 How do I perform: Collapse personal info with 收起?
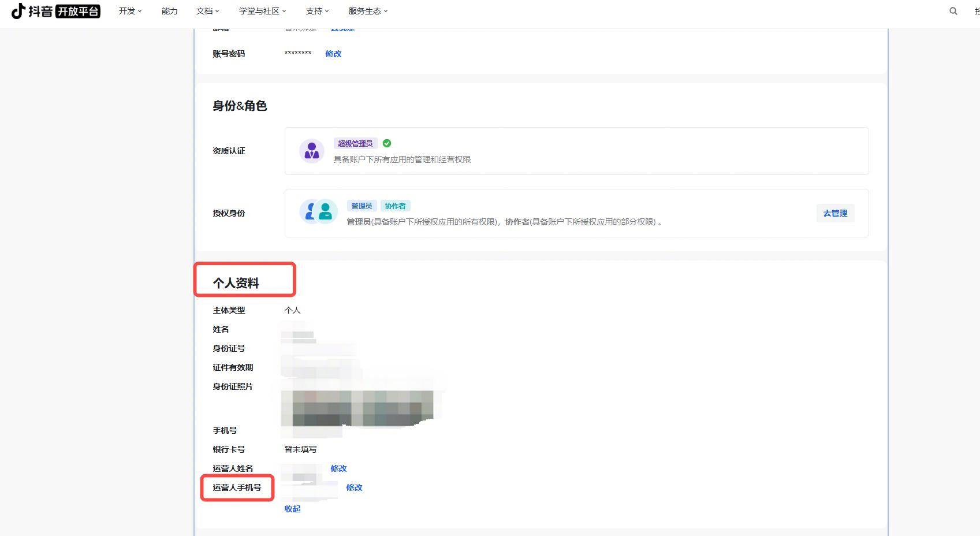[x=292, y=509]
